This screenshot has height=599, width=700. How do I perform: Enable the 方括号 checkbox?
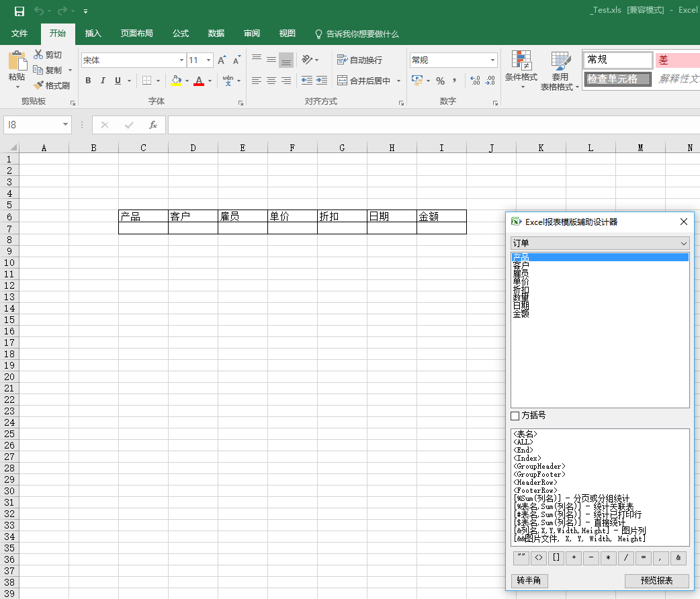515,416
